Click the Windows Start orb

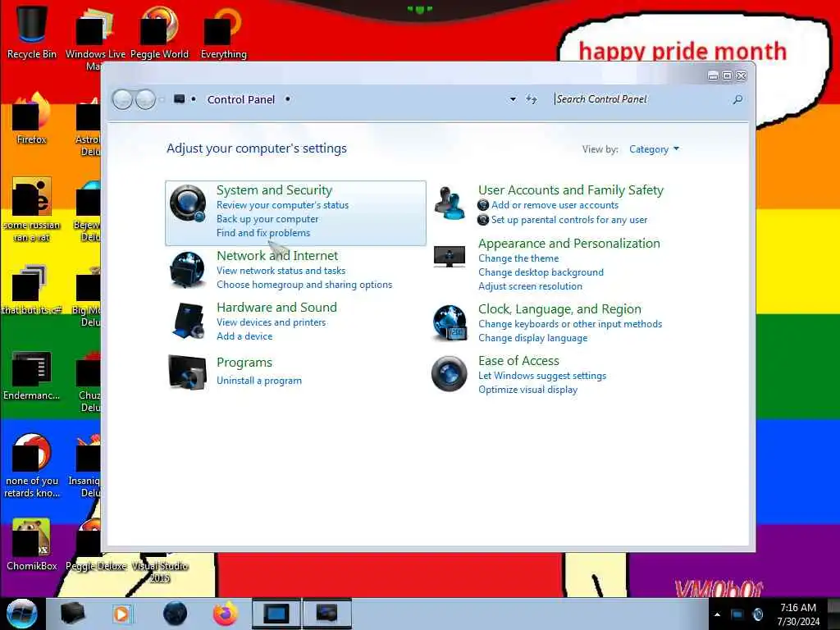tap(21, 614)
